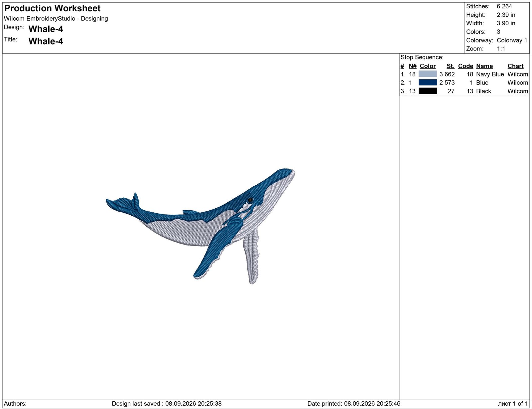Click the 'Stop Sequence:' label
Image resolution: width=532 pixels, height=409 pixels.
tap(422, 57)
